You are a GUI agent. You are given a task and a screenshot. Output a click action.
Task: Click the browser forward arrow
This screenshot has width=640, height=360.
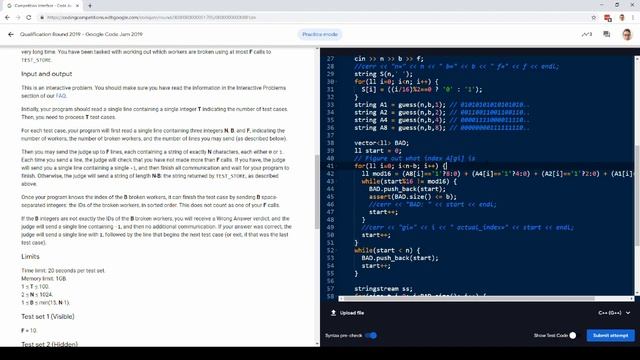coord(18,18)
